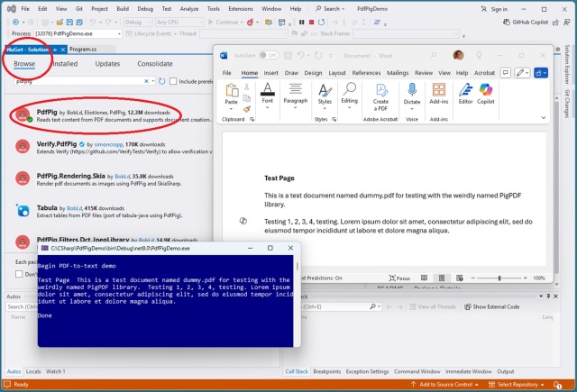Open the Locals debug tab

pyautogui.click(x=33, y=372)
